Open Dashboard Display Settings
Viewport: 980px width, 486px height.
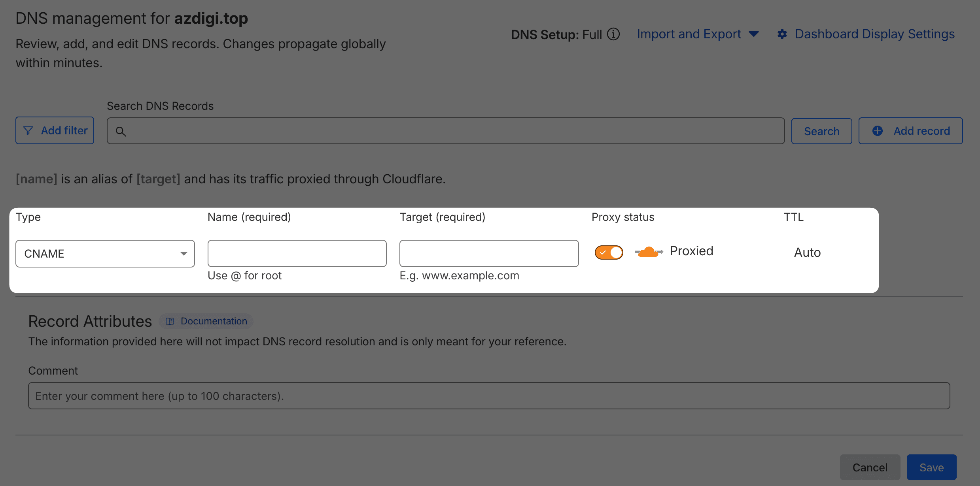coord(874,34)
